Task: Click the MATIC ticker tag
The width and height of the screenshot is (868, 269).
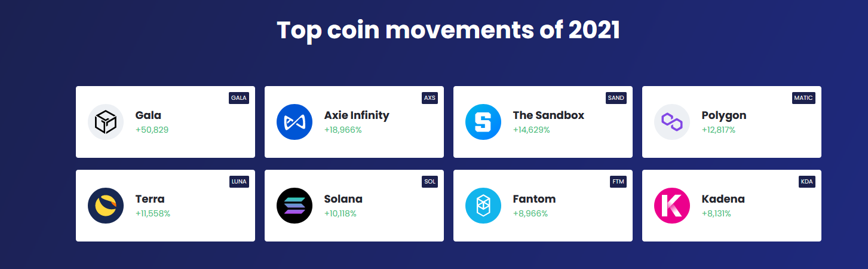Action: click(x=803, y=98)
